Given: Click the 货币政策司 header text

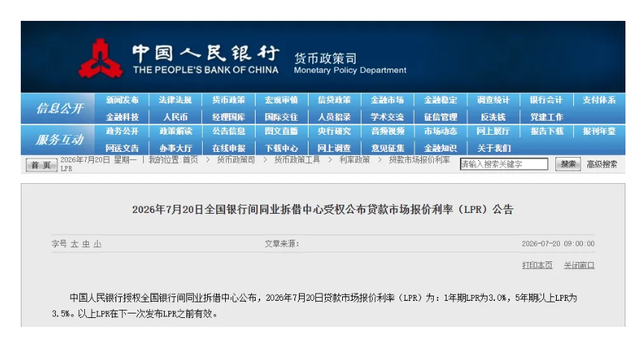Looking at the screenshot, I should [x=325, y=58].
